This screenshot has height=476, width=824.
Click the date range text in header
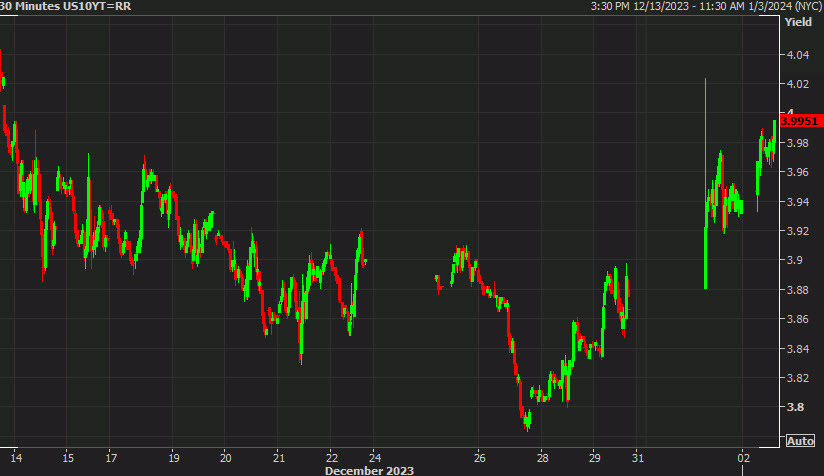[x=706, y=6]
